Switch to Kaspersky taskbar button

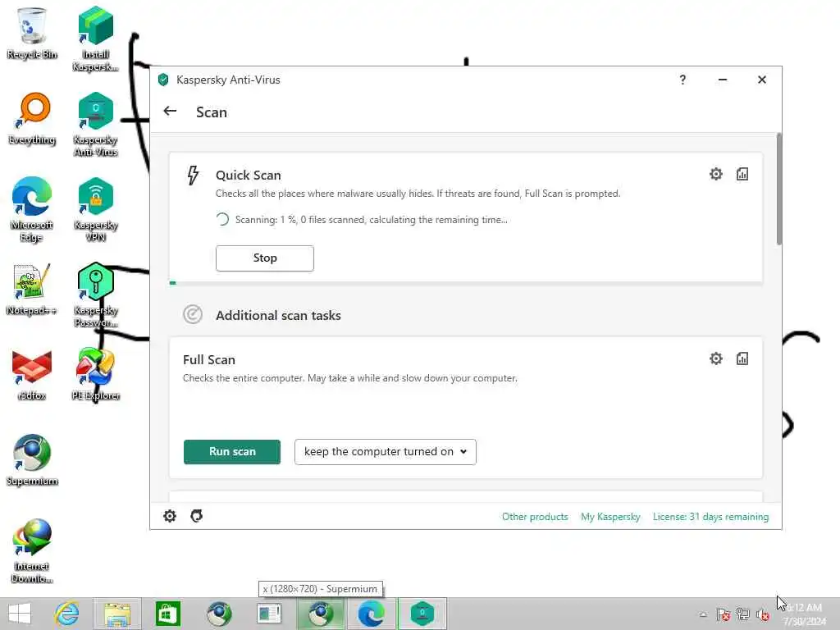pyautogui.click(x=422, y=614)
